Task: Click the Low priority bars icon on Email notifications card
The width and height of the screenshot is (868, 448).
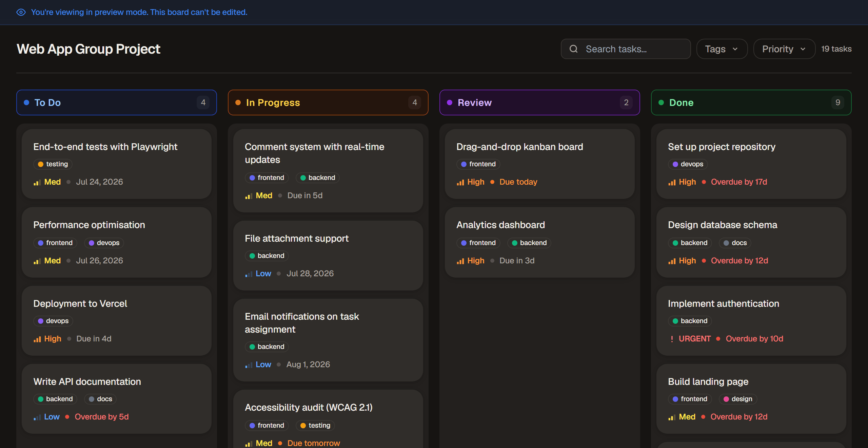Action: (249, 365)
